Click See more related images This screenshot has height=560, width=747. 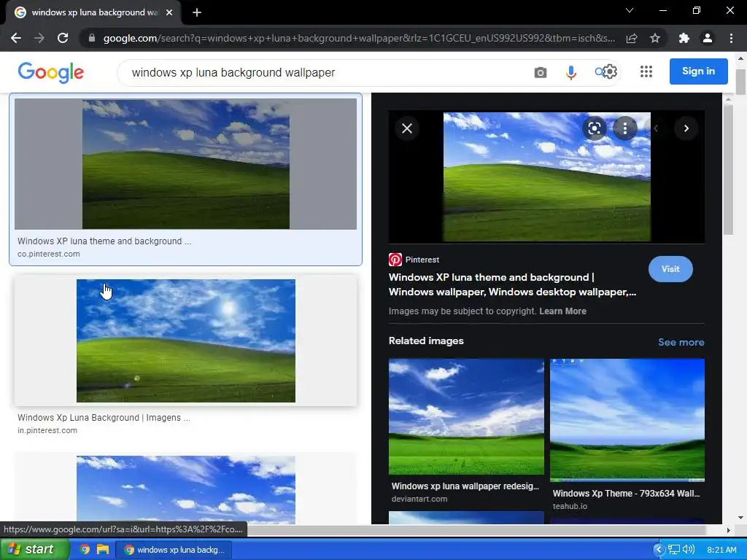coord(681,342)
